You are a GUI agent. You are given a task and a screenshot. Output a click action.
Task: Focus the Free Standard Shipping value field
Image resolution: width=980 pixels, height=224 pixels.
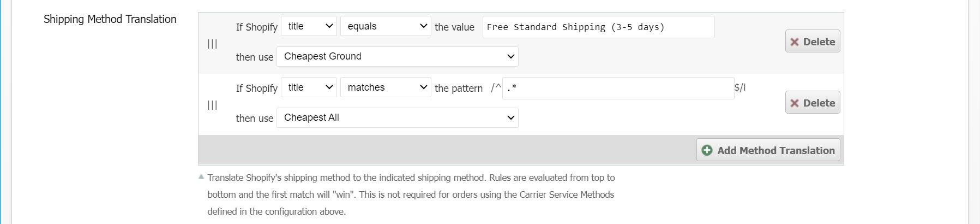(598, 27)
